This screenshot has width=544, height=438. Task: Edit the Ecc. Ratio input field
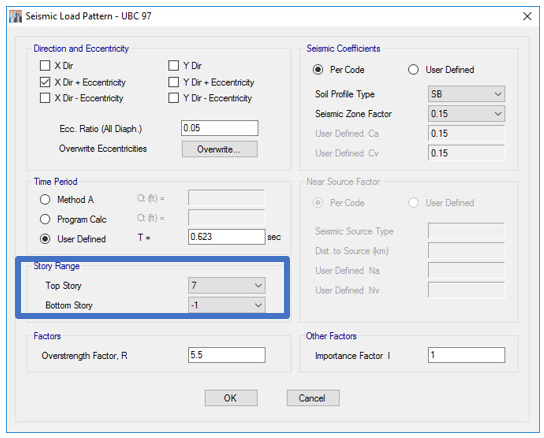tap(220, 128)
